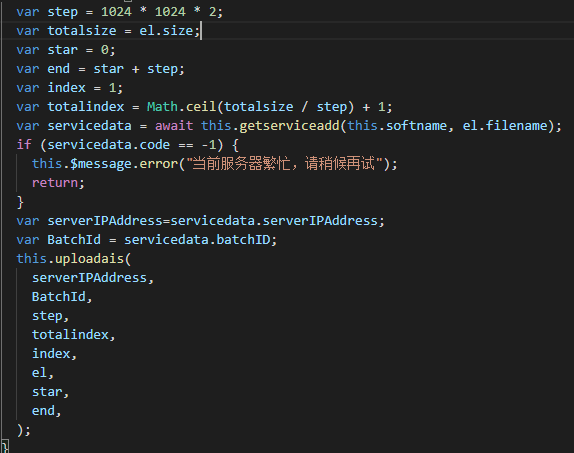The image size is (574, 453).
Task: Click the el argument line
Action: [x=43, y=373]
